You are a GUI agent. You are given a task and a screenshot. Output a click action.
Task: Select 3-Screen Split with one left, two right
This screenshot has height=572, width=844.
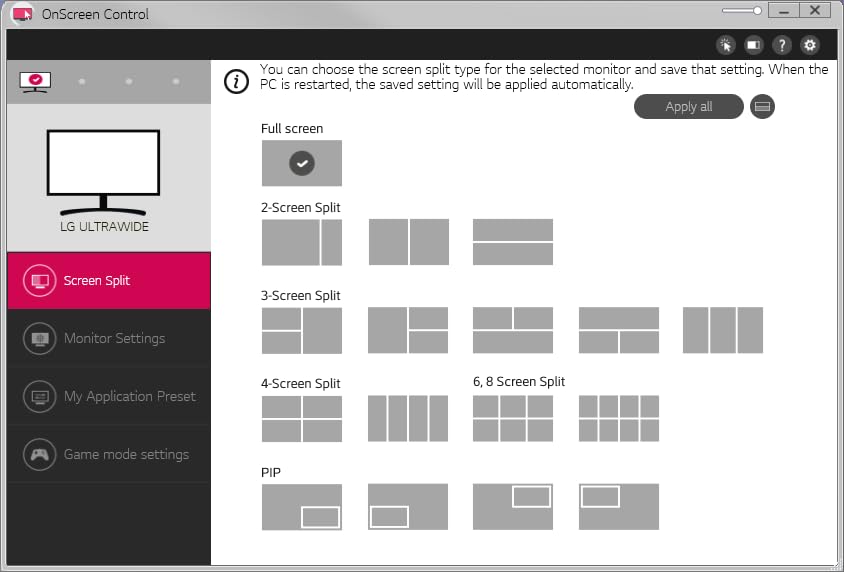(x=408, y=330)
